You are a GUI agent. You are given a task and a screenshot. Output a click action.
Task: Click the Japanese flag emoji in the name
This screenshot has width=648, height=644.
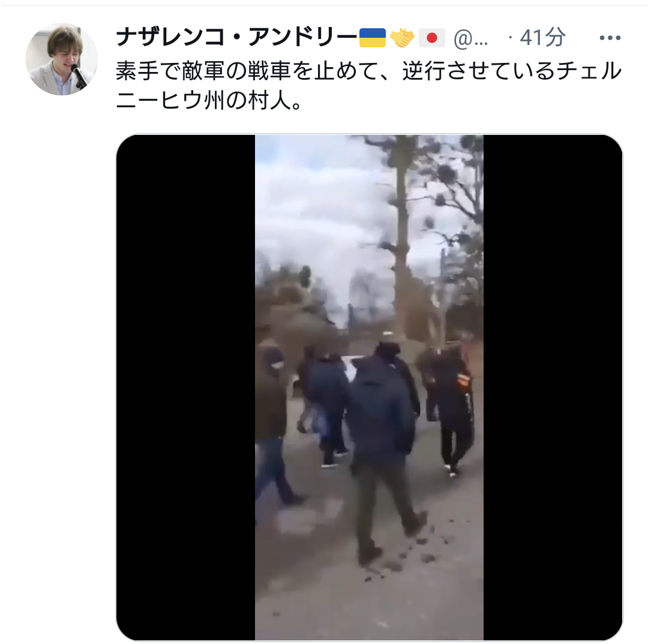432,38
